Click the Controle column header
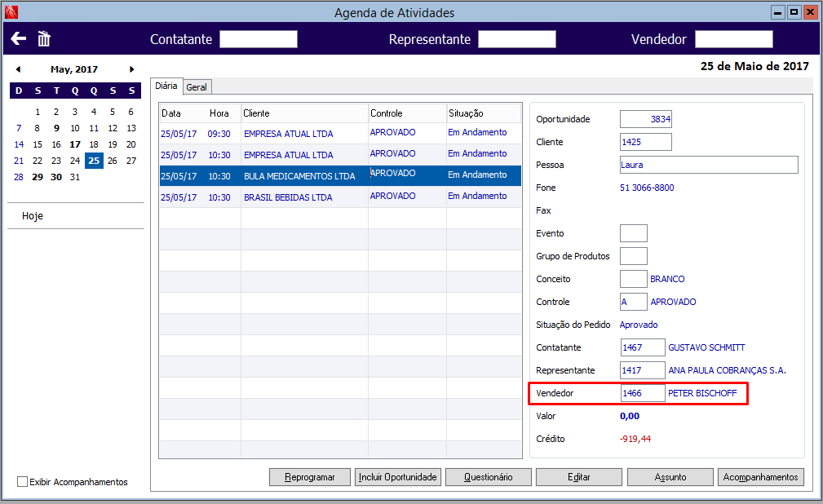The height and width of the screenshot is (504, 823). click(x=407, y=113)
